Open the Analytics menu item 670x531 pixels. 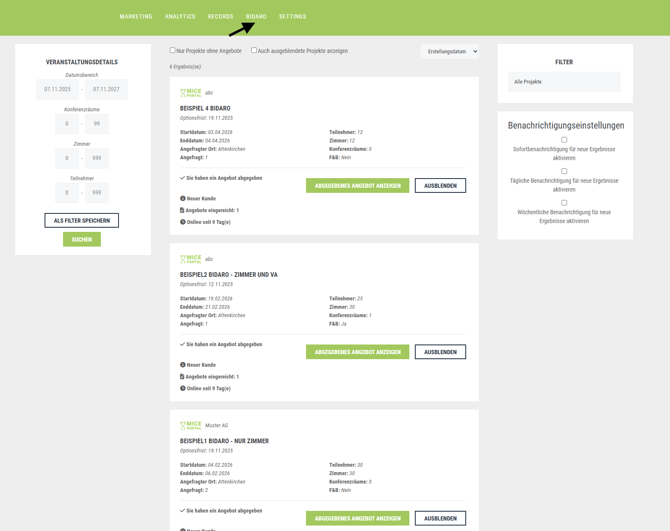coord(180,17)
